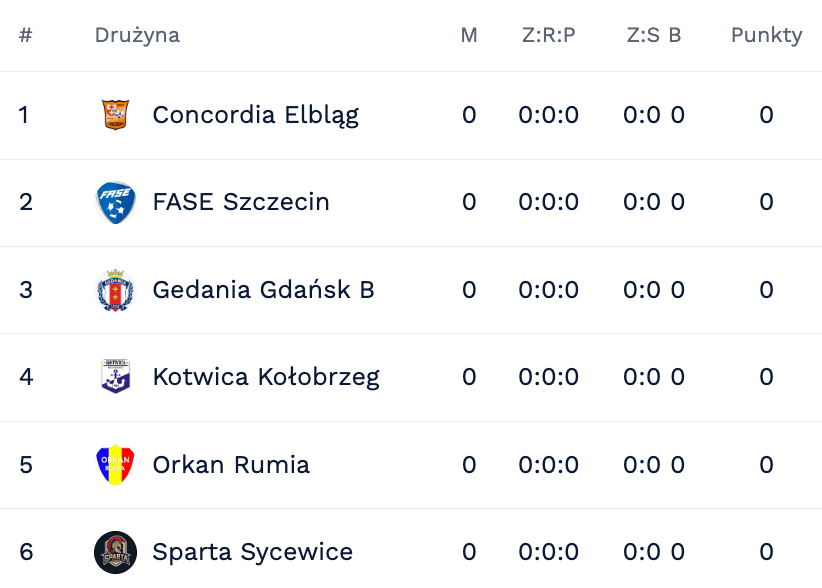Click the rank number 6 cell
Screen dimensions: 822x588
point(26,552)
